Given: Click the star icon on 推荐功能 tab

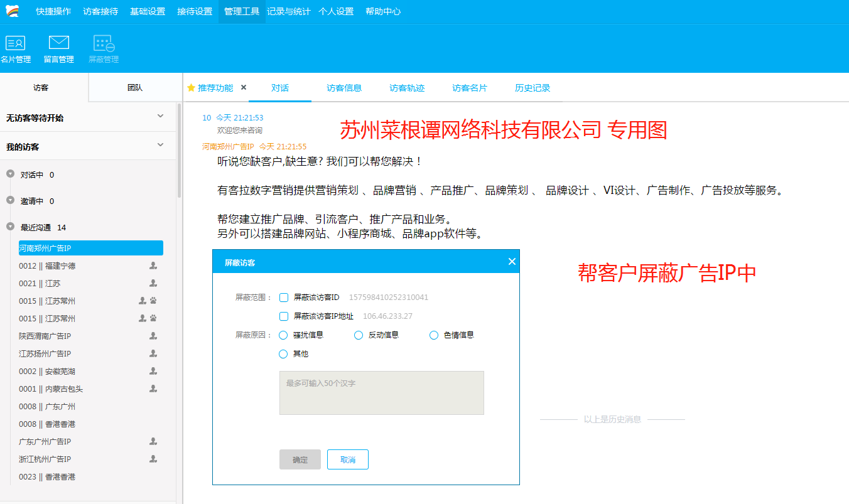Looking at the screenshot, I should [x=192, y=88].
